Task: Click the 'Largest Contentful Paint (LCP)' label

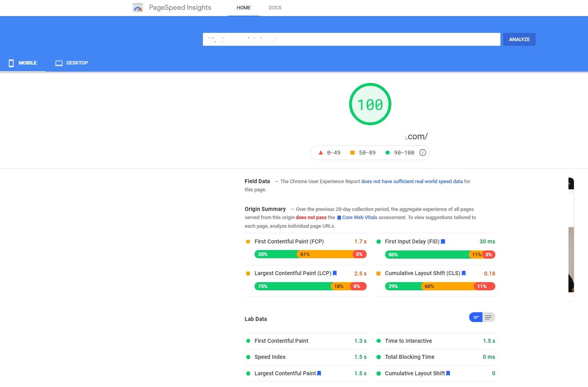Action: [293, 273]
